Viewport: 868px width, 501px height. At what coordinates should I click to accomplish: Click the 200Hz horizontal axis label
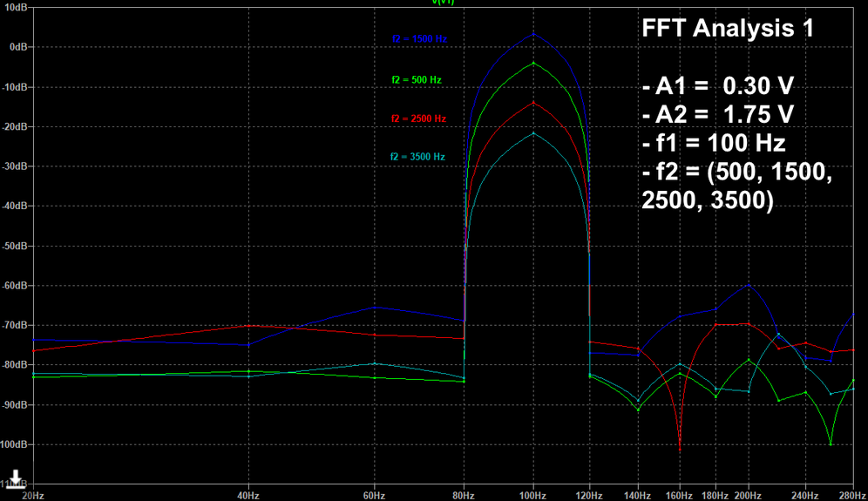(748, 496)
